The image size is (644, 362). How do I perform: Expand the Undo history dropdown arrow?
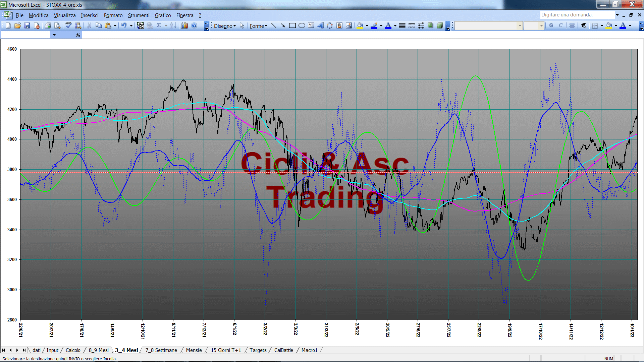[131, 25]
